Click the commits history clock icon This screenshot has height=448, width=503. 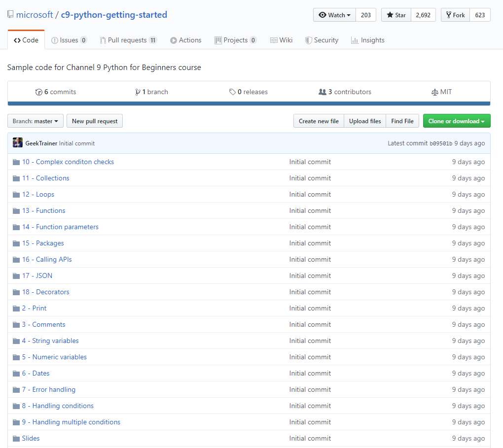click(x=39, y=92)
